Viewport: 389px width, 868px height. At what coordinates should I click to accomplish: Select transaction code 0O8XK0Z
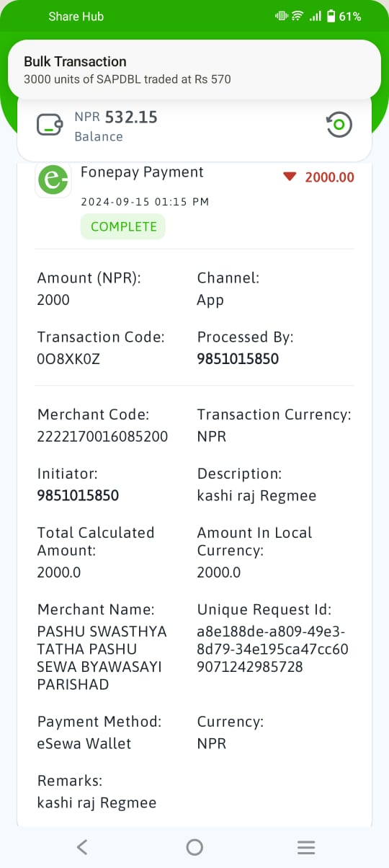(68, 359)
